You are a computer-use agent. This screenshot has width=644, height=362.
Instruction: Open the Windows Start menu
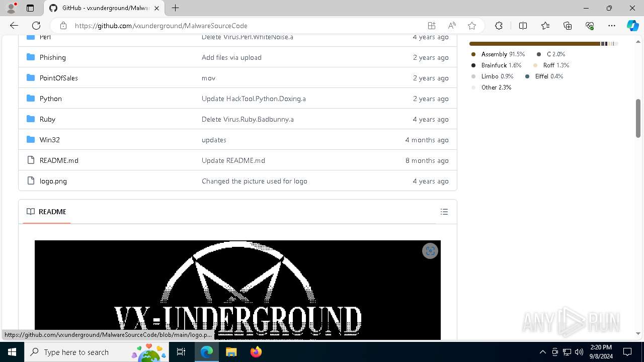(12, 352)
